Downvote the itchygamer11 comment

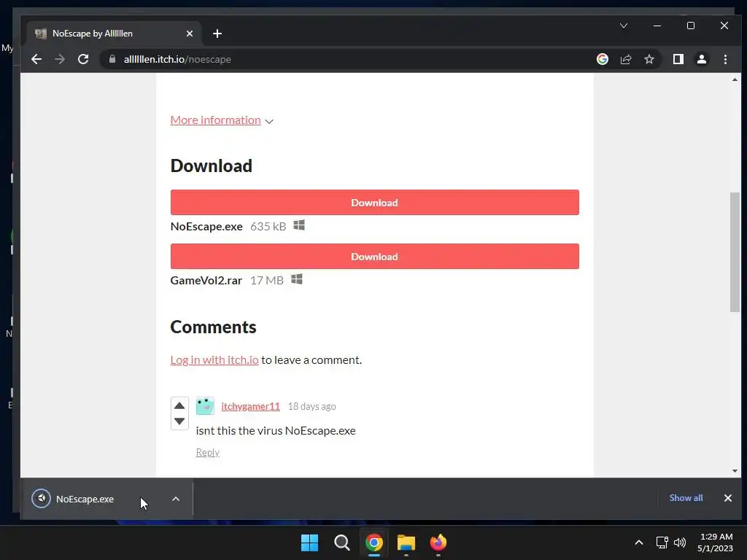point(179,421)
